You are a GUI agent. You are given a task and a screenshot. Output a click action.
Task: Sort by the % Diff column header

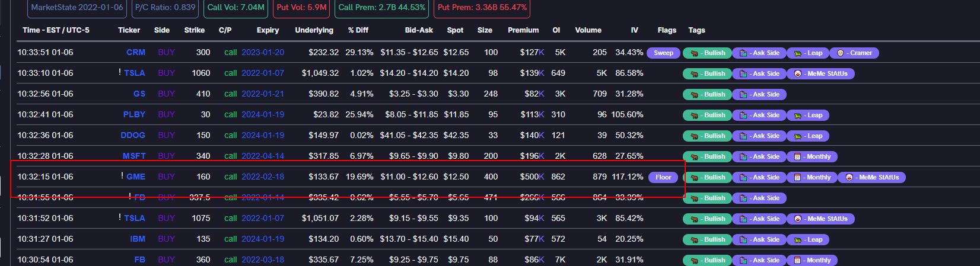[x=358, y=30]
